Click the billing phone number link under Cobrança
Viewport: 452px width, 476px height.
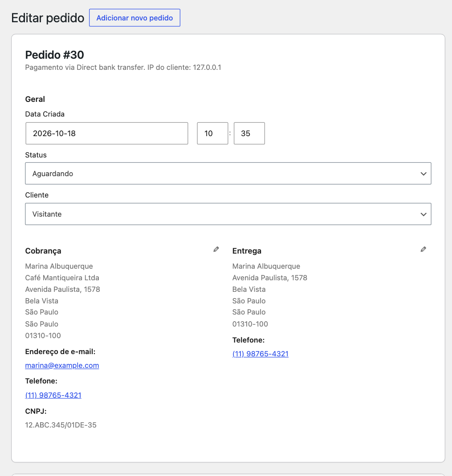[53, 395]
